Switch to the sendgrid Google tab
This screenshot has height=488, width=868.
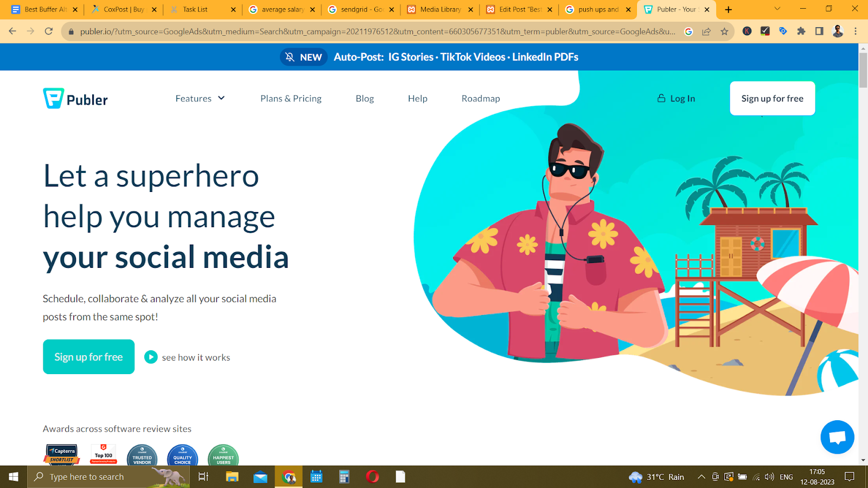(361, 9)
